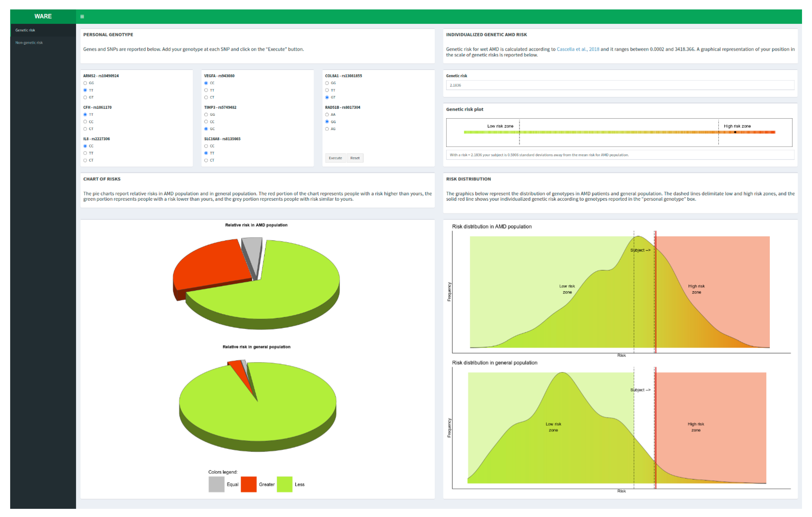Choose CC genotype for CFH rs1061170

[x=85, y=122]
